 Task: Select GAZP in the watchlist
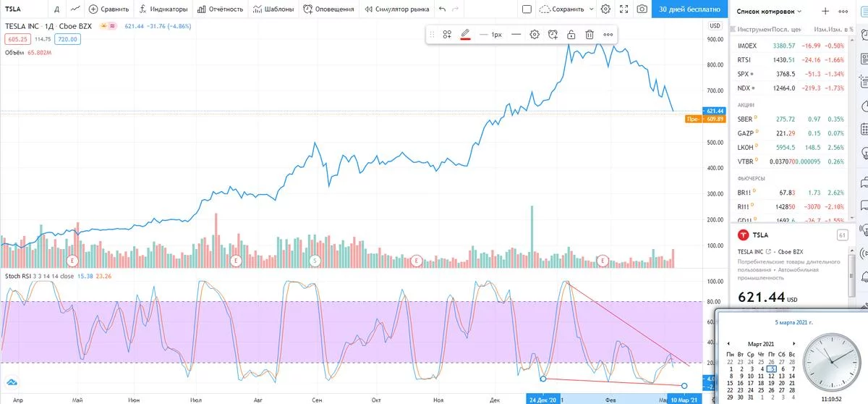point(791,132)
